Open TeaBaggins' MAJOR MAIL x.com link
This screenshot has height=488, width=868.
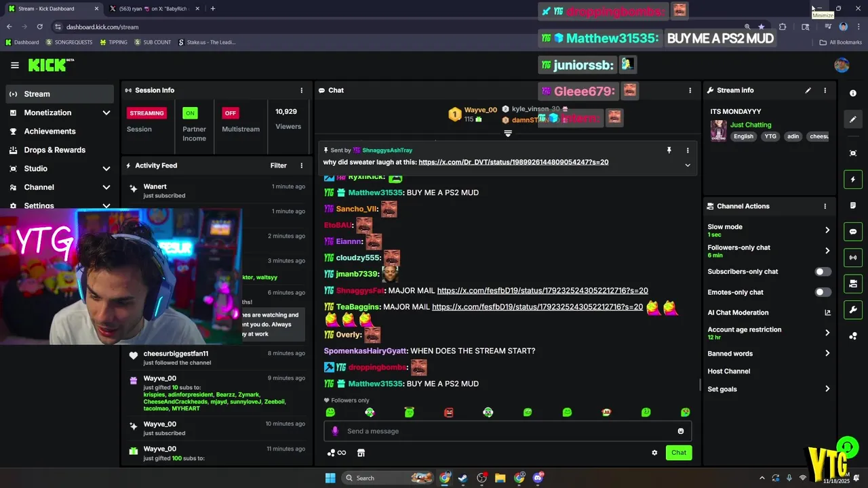pyautogui.click(x=537, y=307)
